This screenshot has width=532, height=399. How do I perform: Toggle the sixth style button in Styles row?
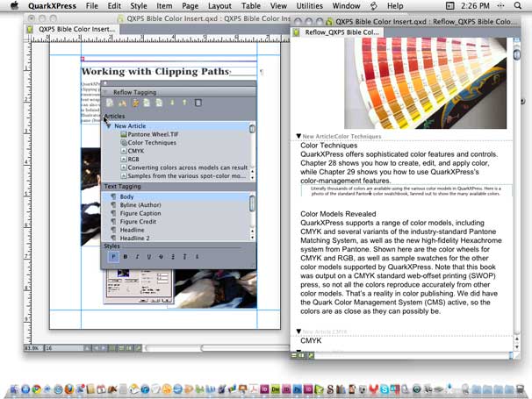pos(173,257)
